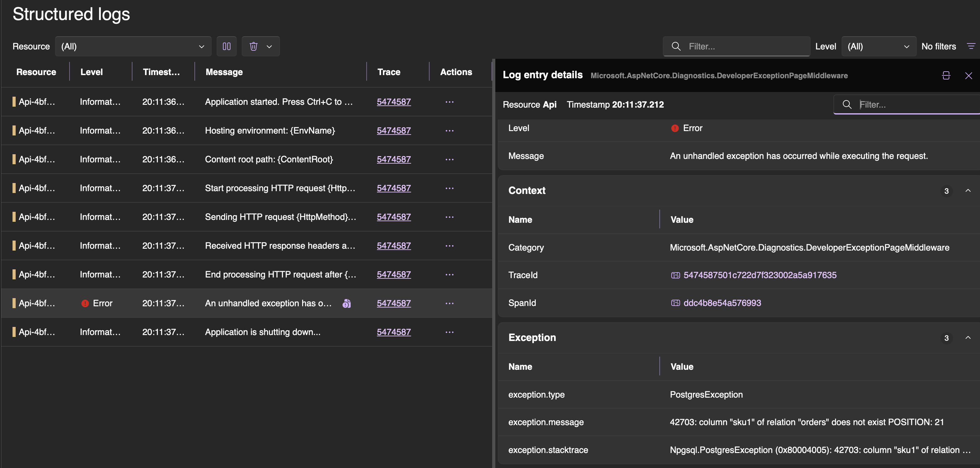Click the Message column header
Screen dimensions: 980x468
tap(224, 72)
